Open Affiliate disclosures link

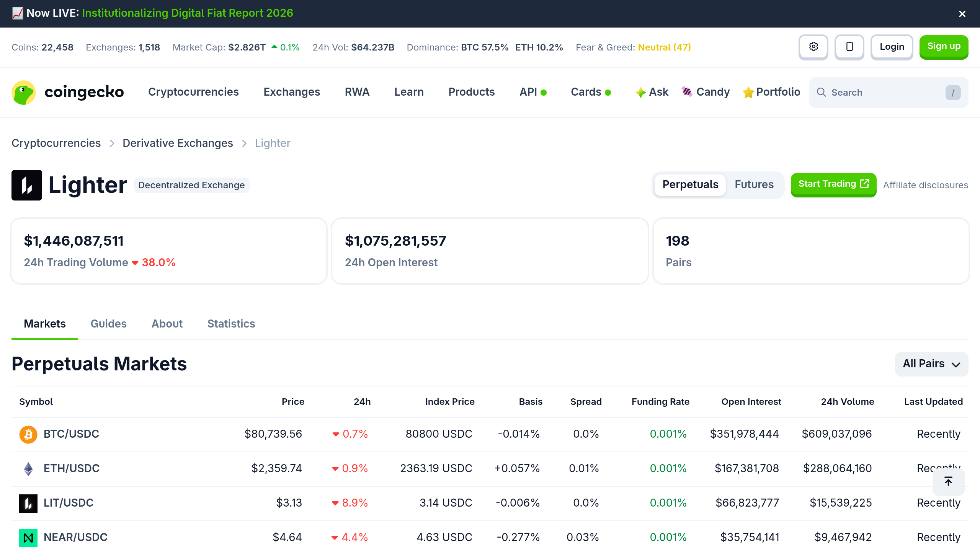pyautogui.click(x=926, y=185)
